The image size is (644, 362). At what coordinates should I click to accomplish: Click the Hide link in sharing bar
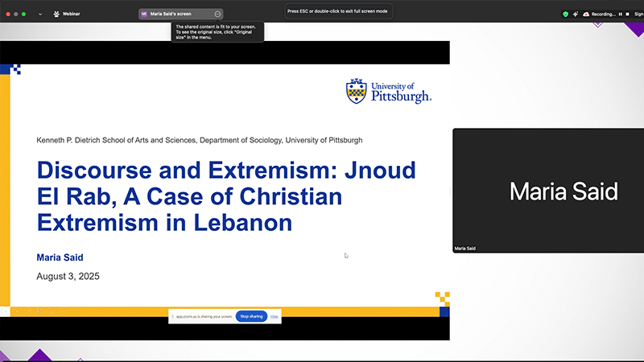click(275, 317)
